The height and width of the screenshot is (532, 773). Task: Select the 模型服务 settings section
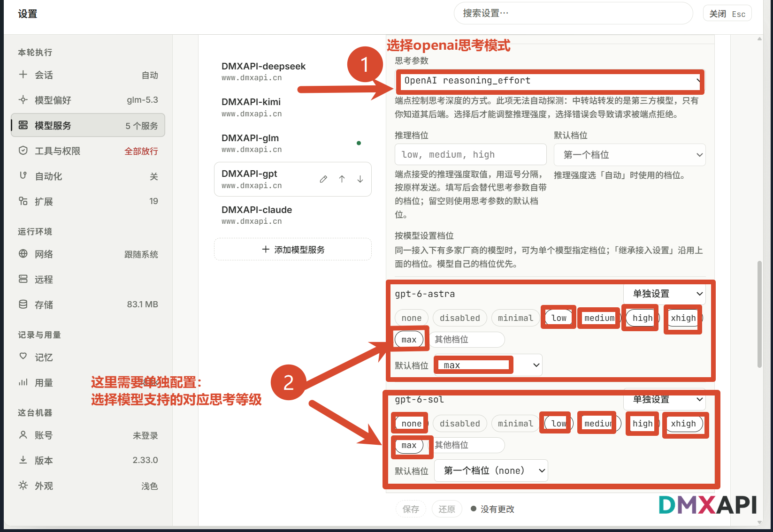[x=88, y=125]
